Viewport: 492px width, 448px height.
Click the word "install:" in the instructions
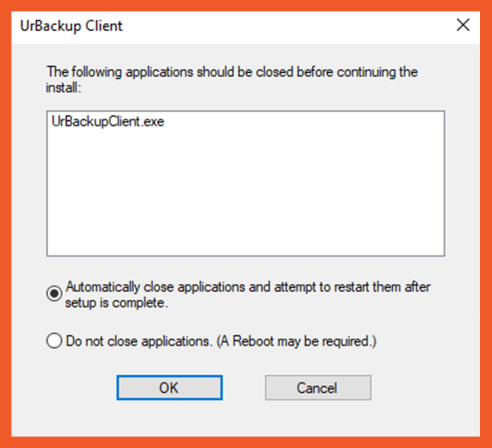(63, 87)
